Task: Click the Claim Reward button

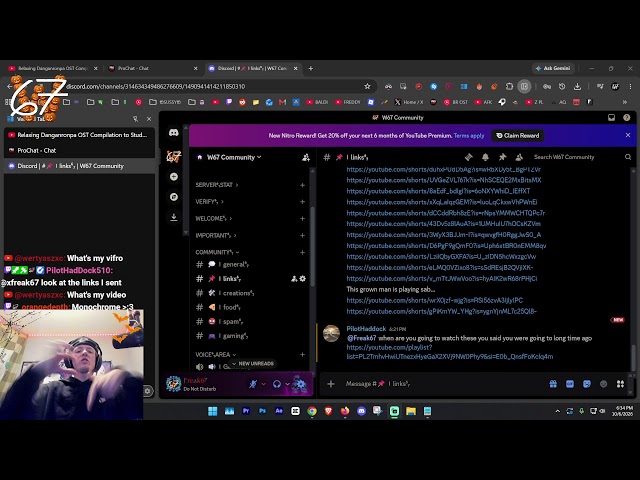Action: coord(518,136)
